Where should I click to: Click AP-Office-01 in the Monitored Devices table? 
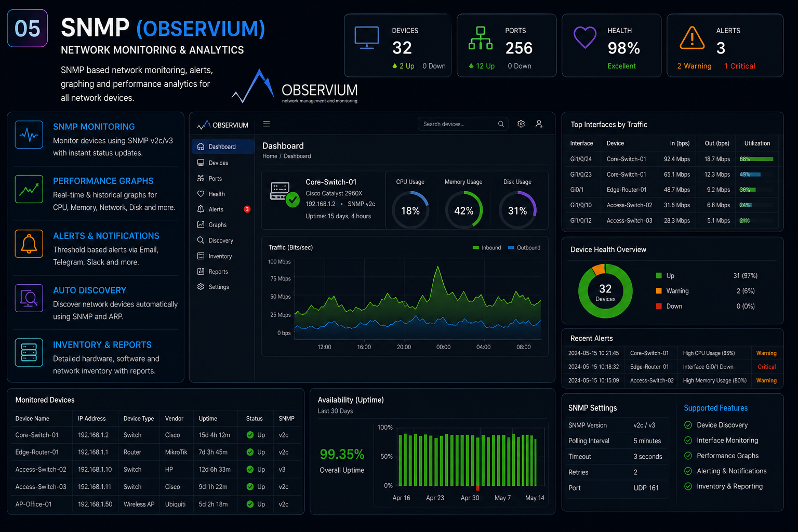tap(33, 504)
